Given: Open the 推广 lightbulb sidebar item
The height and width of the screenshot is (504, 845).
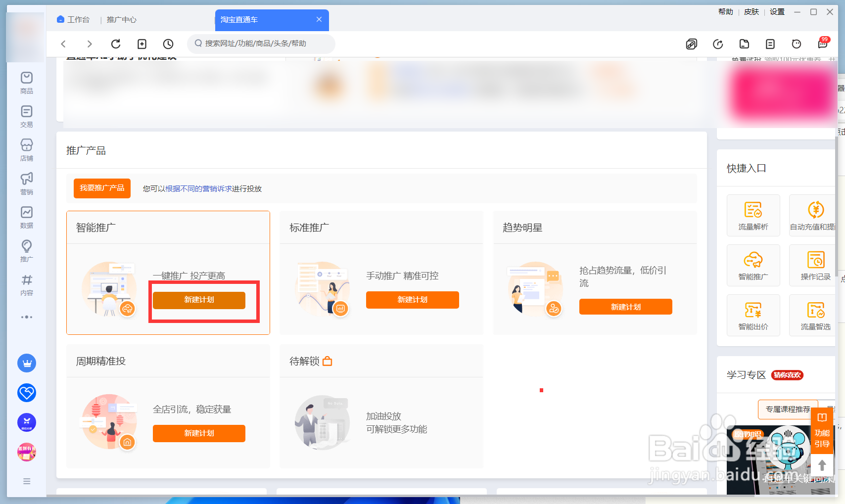Looking at the screenshot, I should pyautogui.click(x=27, y=251).
